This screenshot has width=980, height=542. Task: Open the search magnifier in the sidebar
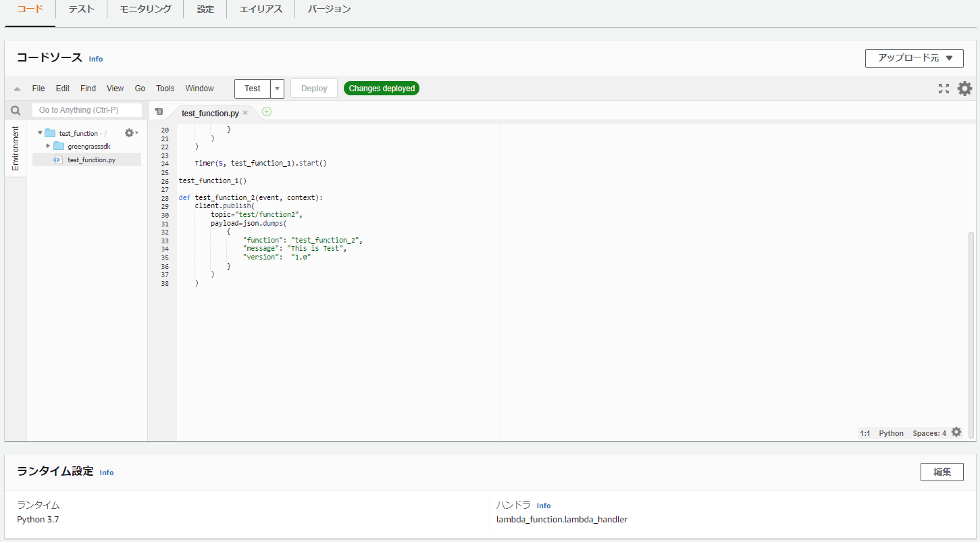(x=16, y=111)
